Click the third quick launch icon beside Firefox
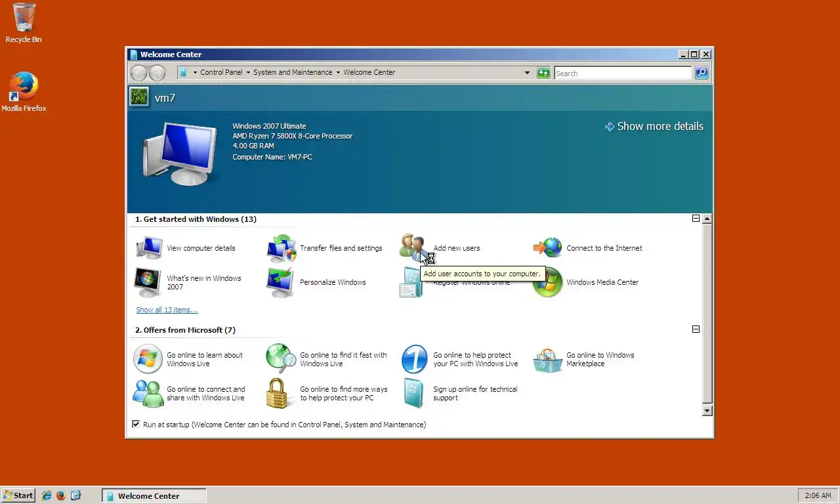The height and width of the screenshot is (504, 840). coord(75,495)
